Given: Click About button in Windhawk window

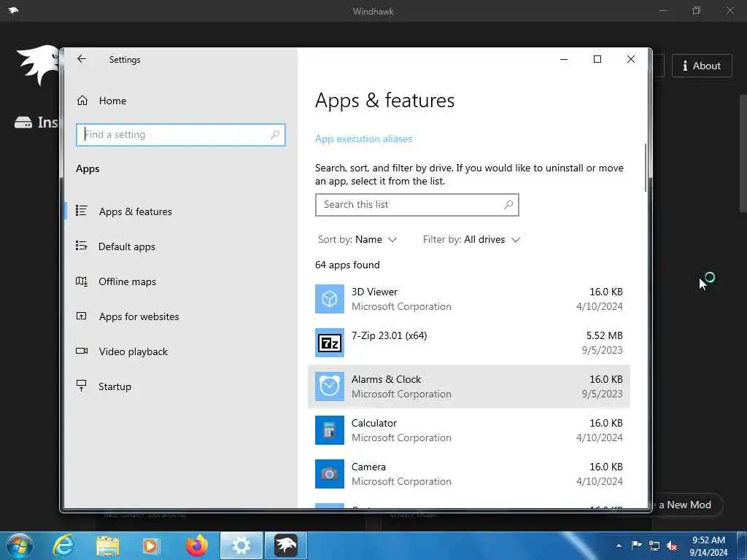Looking at the screenshot, I should [x=701, y=66].
